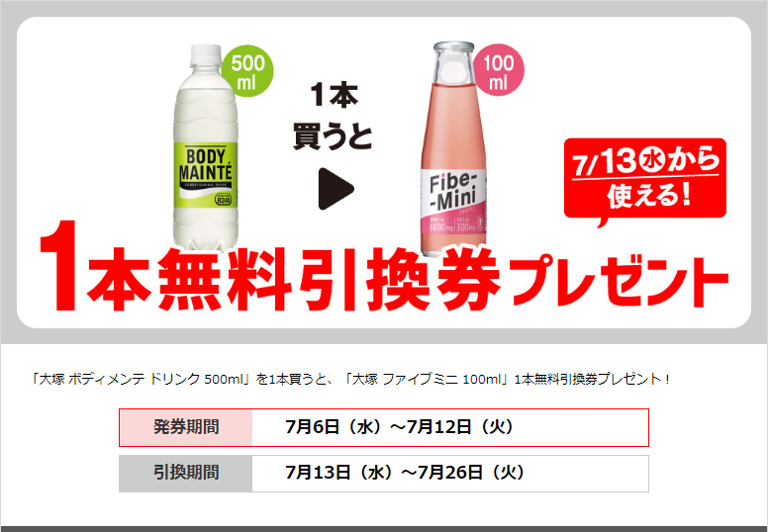Click the 7月6日〜7月12日 date range
769x532 pixels.
coord(399,427)
